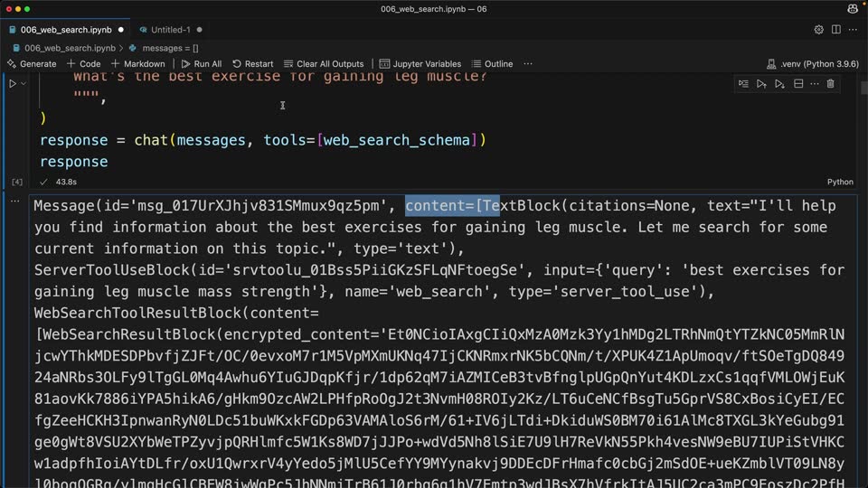Delete the cell with trash icon
The width and height of the screenshot is (868, 488).
click(830, 83)
